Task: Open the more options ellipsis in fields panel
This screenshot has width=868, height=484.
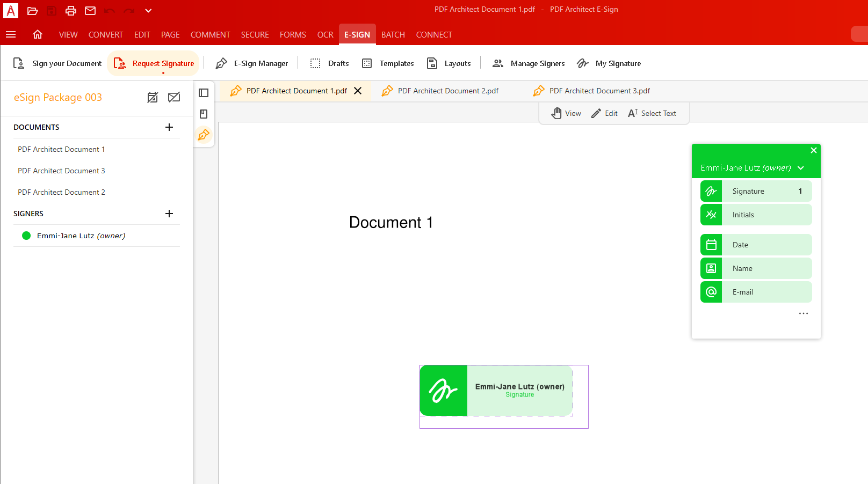Action: (804, 313)
